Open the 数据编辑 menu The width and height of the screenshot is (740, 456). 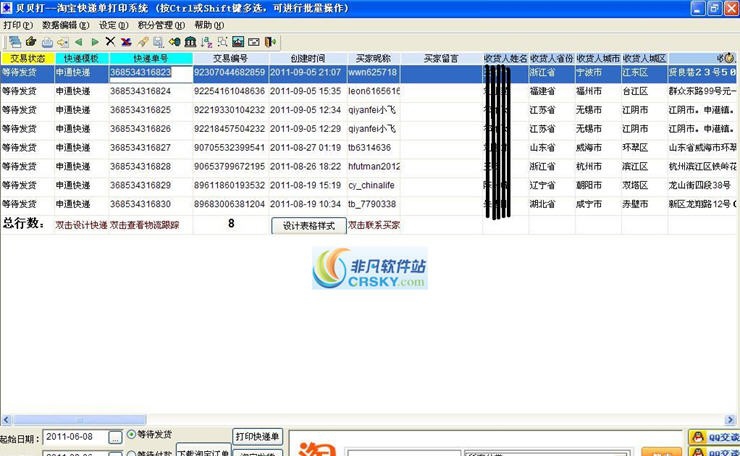click(x=66, y=25)
